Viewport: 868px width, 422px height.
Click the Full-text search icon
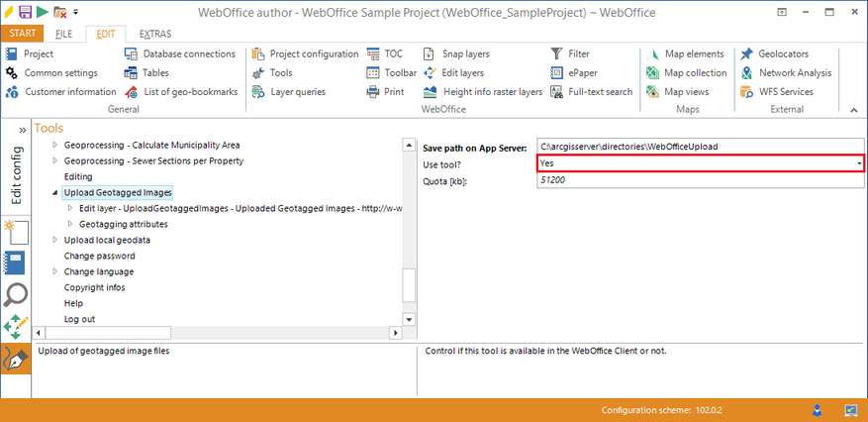[556, 91]
